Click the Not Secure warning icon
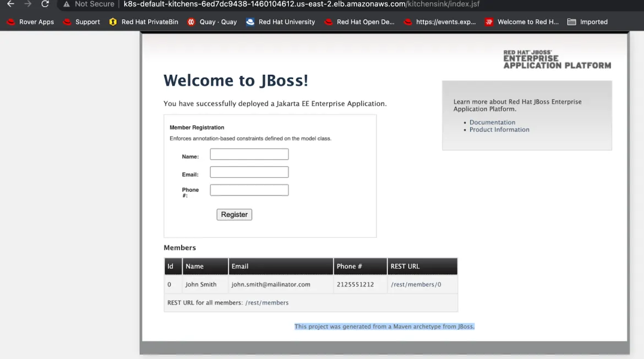 [x=67, y=4]
